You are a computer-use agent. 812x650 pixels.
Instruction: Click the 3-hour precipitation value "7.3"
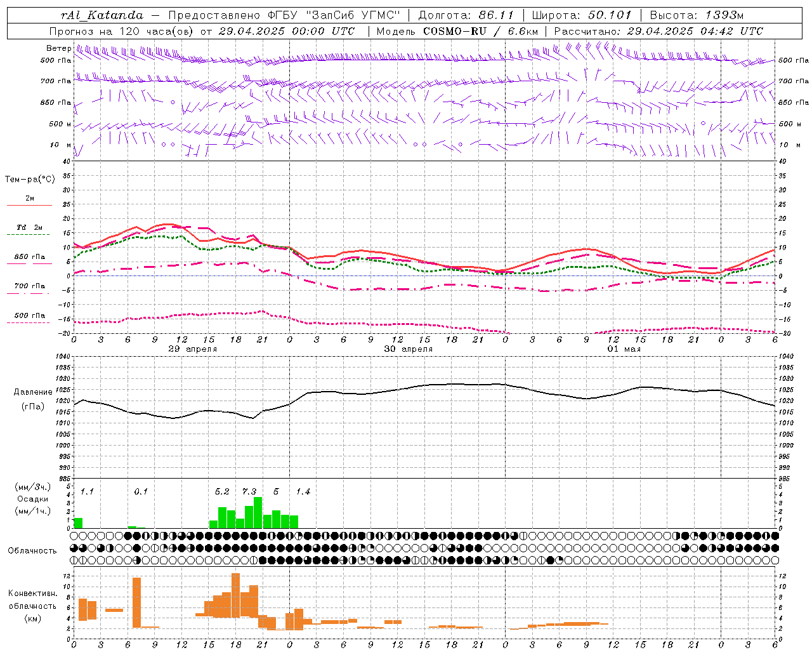pos(249,491)
